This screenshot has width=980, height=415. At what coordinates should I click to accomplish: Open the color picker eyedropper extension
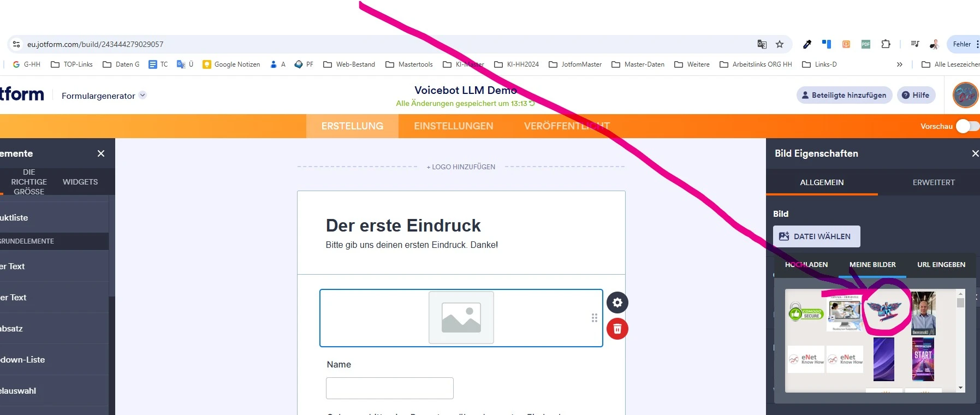pos(807,44)
